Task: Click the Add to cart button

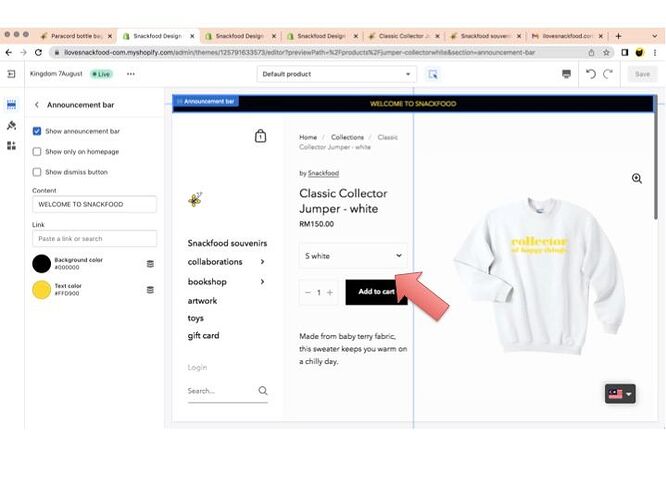Action: [x=376, y=292]
